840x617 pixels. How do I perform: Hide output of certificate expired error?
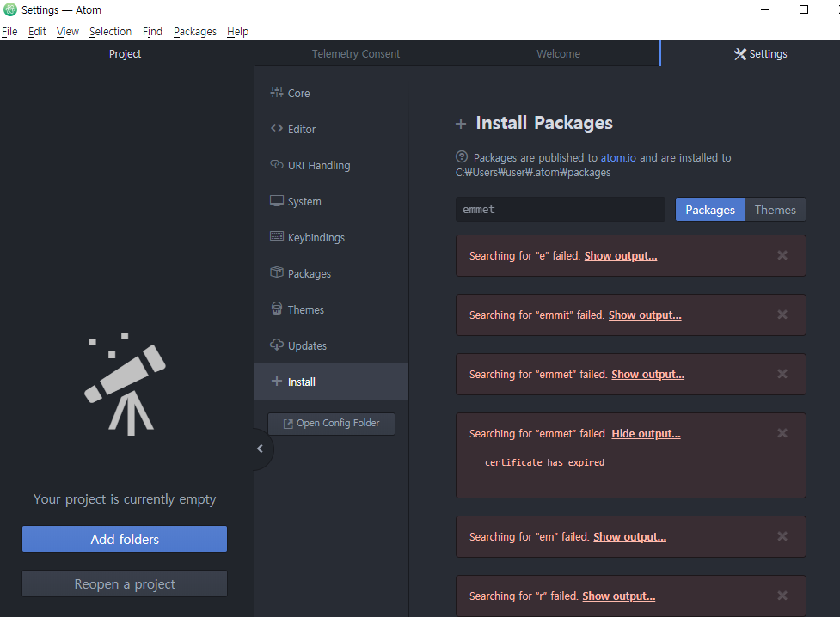tap(646, 434)
